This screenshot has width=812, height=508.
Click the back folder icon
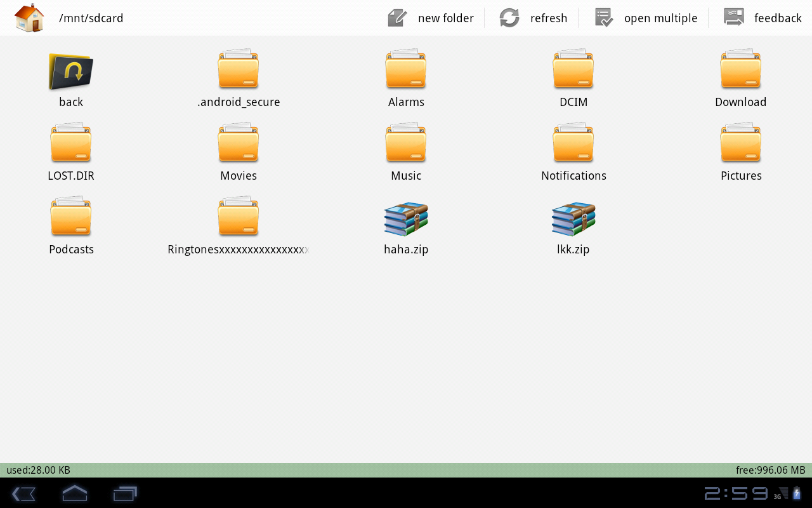coord(70,72)
